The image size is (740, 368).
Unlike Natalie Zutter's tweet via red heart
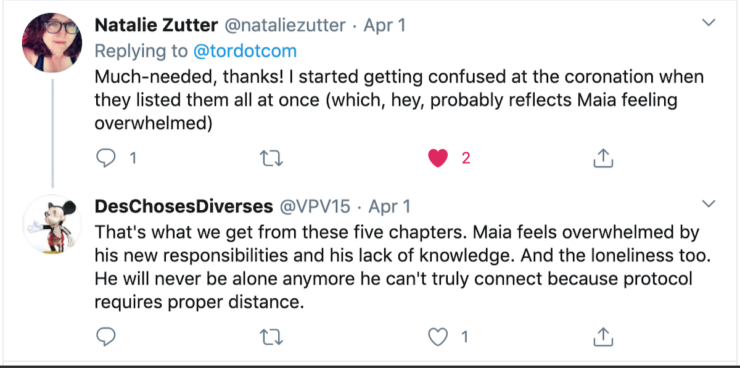pos(438,159)
